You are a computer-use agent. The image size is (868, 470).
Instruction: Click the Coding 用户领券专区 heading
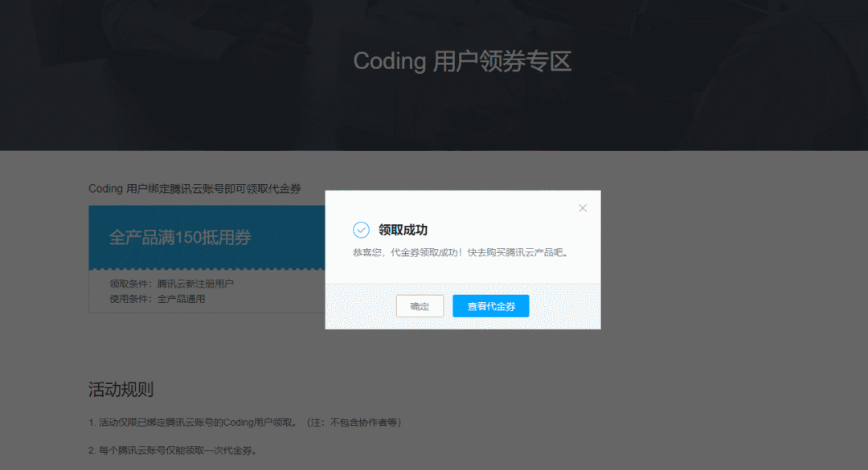coord(462,61)
